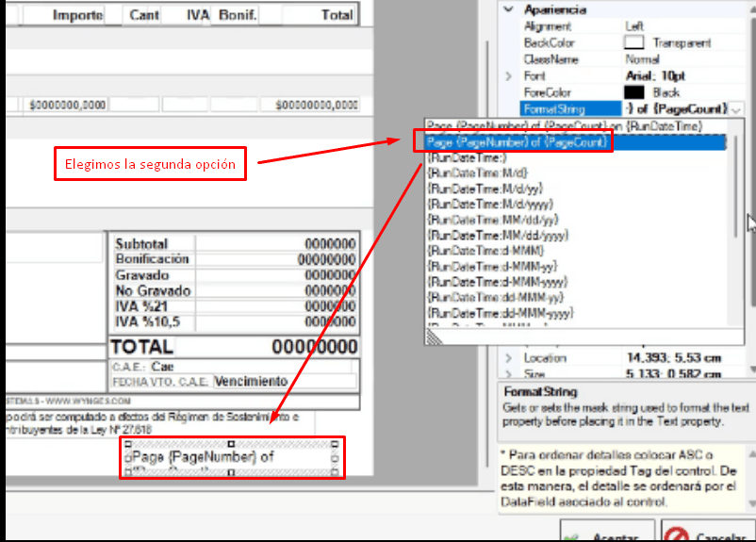Click the black ForeColor swatch
This screenshot has width=756, height=542.
click(x=634, y=92)
